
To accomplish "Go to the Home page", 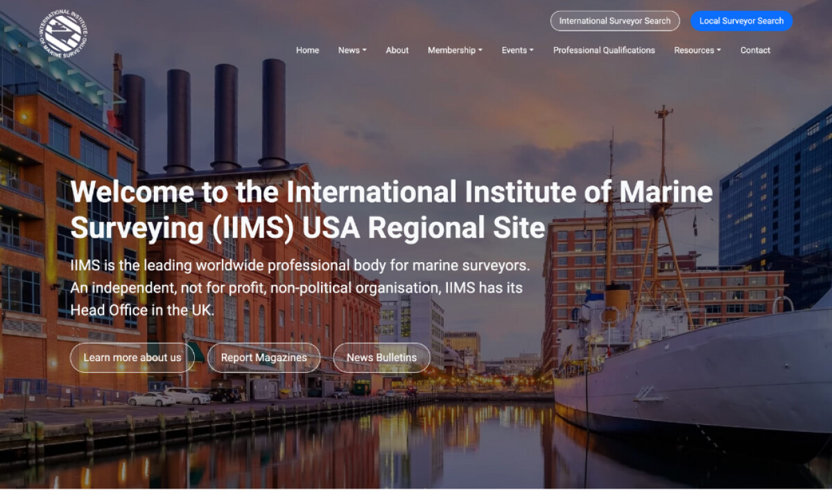I will pyautogui.click(x=307, y=50).
